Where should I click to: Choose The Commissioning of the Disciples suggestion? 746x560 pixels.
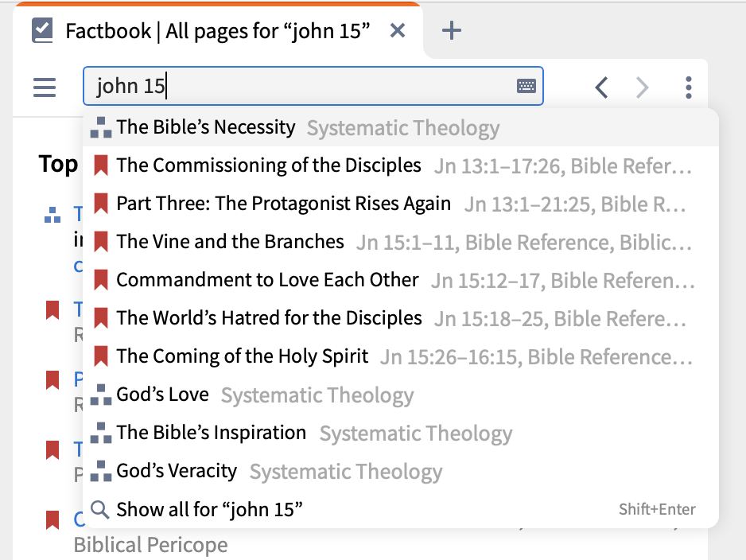401,165
